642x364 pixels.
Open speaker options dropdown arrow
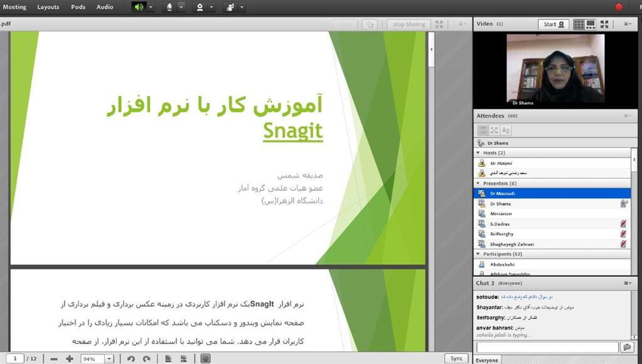click(151, 7)
